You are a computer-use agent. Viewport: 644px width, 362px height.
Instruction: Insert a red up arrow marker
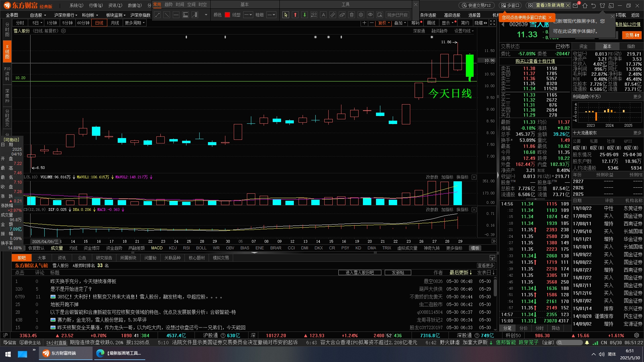(295, 15)
